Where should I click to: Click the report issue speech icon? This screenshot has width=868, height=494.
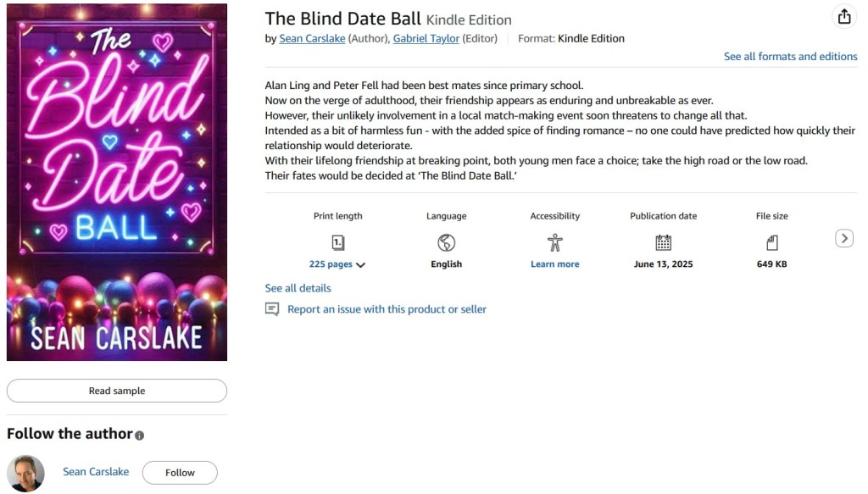(x=272, y=309)
